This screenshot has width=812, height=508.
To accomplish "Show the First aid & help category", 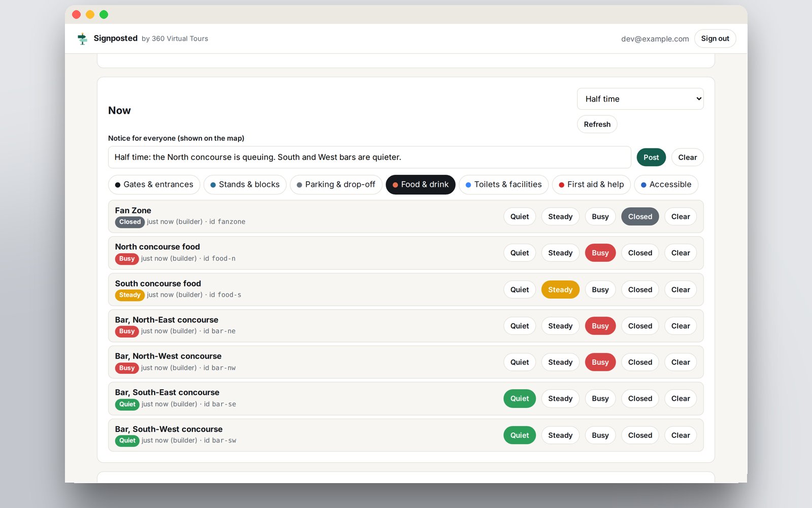I will pyautogui.click(x=591, y=184).
